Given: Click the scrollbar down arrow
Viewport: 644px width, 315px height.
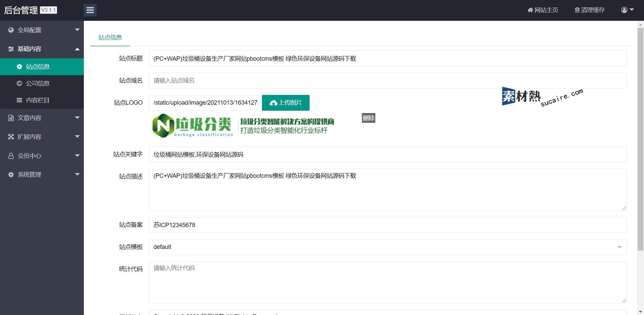Looking at the screenshot, I should coord(640,312).
